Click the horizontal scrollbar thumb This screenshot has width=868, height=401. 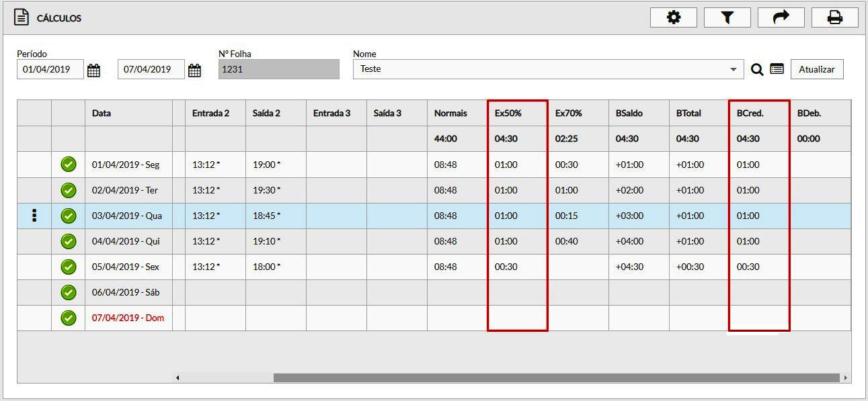(556, 378)
